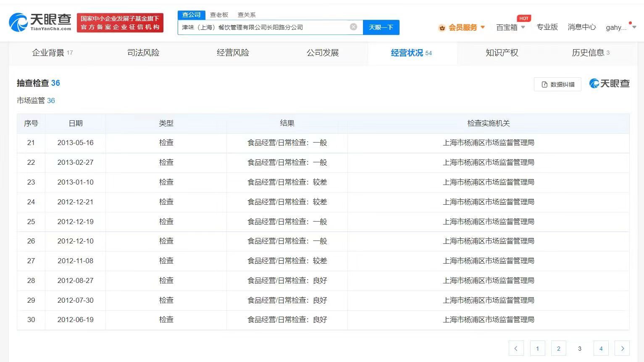644x362 pixels.
Task: Click the date 2012-11-08 cell
Action: [76, 261]
